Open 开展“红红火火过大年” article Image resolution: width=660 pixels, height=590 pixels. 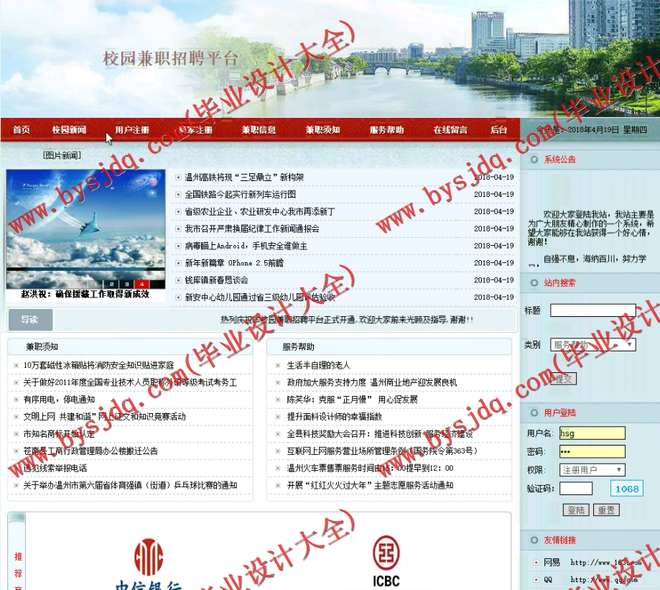pos(370,485)
